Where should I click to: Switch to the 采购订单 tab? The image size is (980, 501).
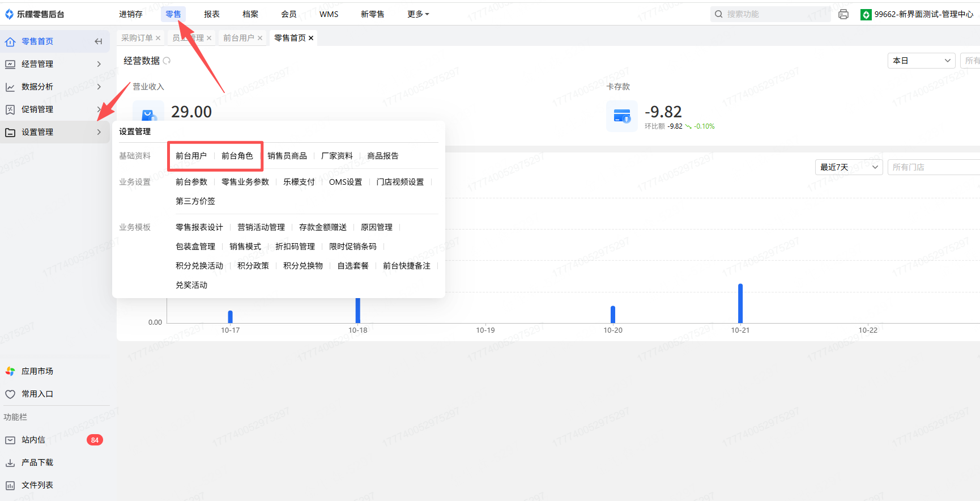coord(137,38)
